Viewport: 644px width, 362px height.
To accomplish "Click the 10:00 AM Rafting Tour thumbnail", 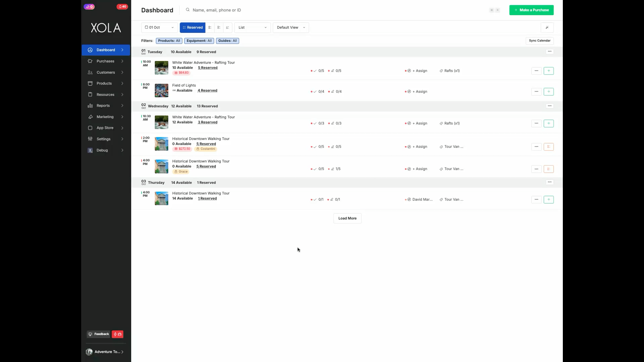I will click(161, 68).
